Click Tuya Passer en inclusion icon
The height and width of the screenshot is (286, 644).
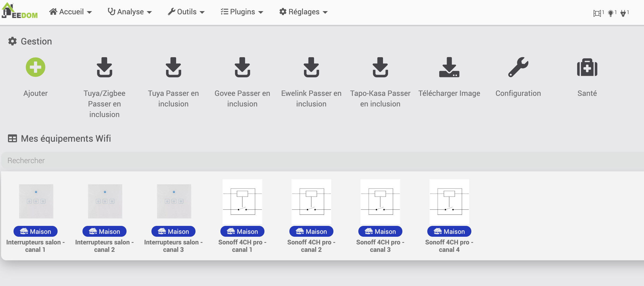coord(173,67)
